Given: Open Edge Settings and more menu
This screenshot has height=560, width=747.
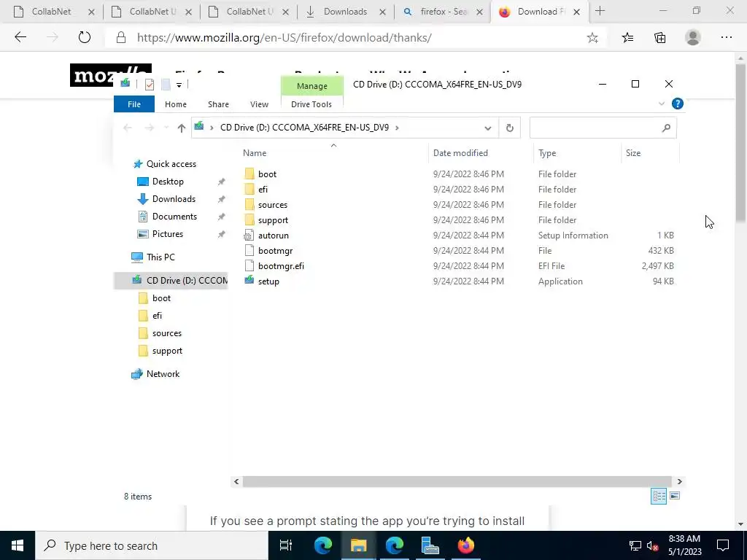Looking at the screenshot, I should pyautogui.click(x=726, y=38).
